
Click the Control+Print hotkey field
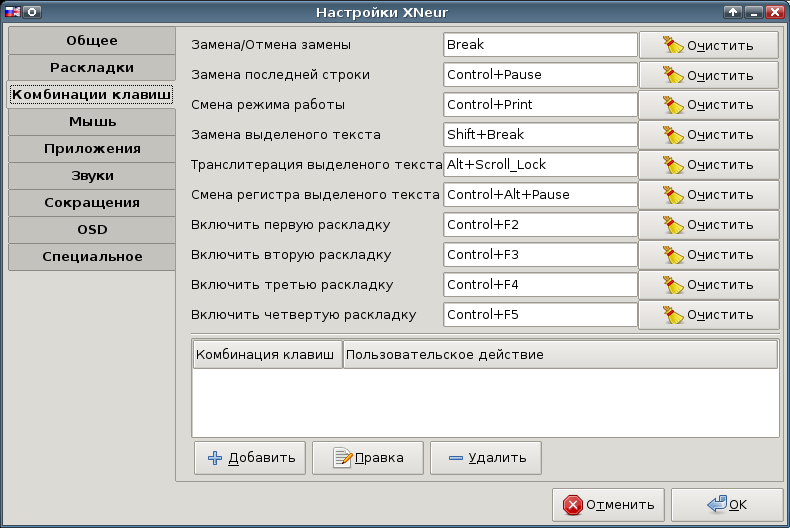[540, 105]
